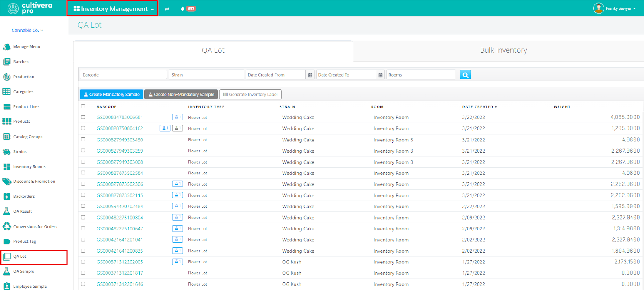Click the Strains sidebar icon
The width and height of the screenshot is (644, 290).
(7, 151)
